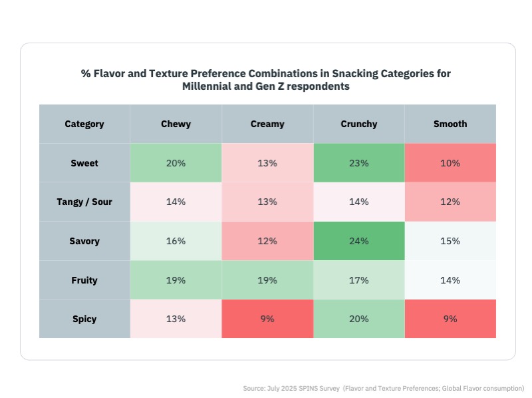Image resolution: width=532 pixels, height=398 pixels.
Task: Select the Tangy / Sour row label
Action: (84, 202)
